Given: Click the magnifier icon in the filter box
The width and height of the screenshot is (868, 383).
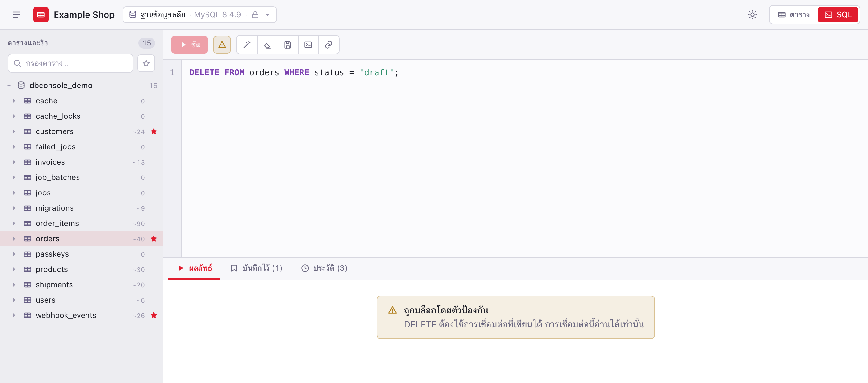Looking at the screenshot, I should point(17,63).
